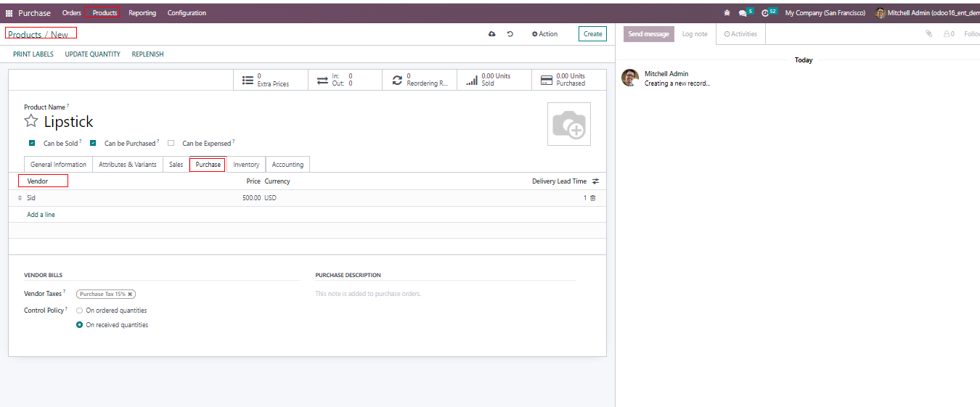Image resolution: width=980 pixels, height=407 pixels.
Task: Click the save manually cloud icon
Action: [x=492, y=34]
